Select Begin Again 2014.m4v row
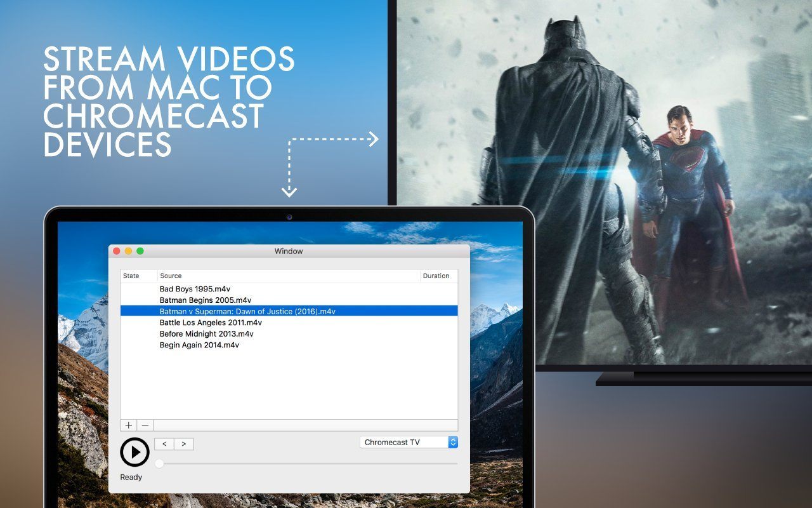This screenshot has width=812, height=508. [x=289, y=345]
